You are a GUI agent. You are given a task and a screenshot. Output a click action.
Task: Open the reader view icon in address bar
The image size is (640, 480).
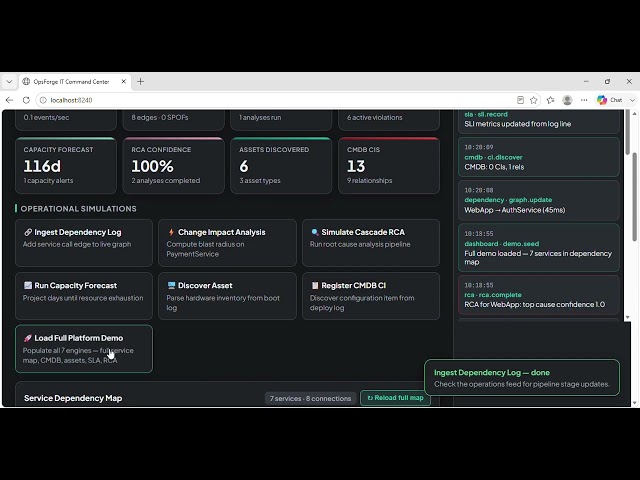[520, 100]
